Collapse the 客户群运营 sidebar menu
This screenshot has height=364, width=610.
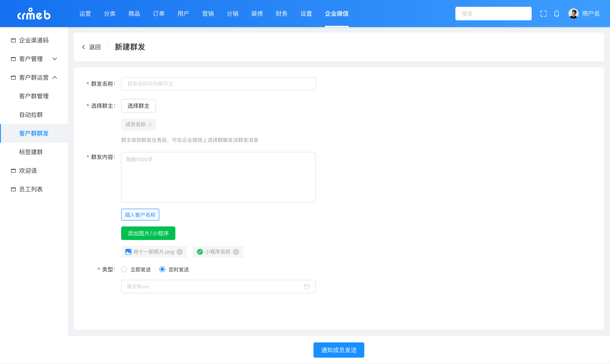click(34, 77)
